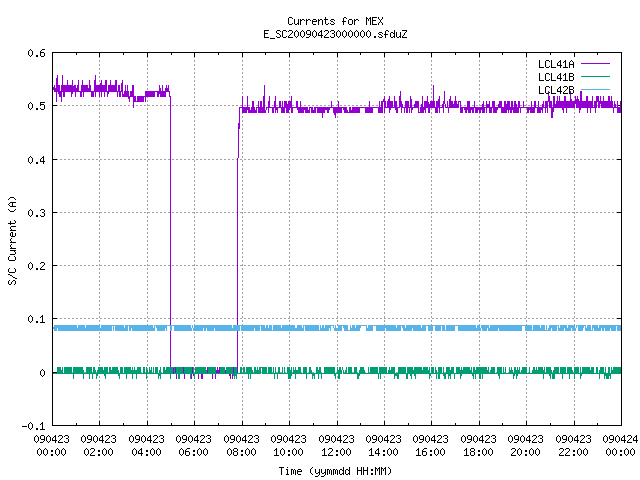Click the x-axis tick label 090423 22:00
The image size is (640, 480).
[573, 445]
